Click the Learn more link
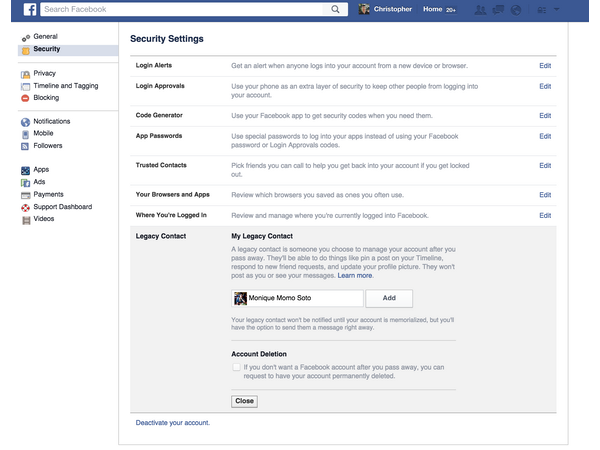600x450 pixels. click(355, 276)
